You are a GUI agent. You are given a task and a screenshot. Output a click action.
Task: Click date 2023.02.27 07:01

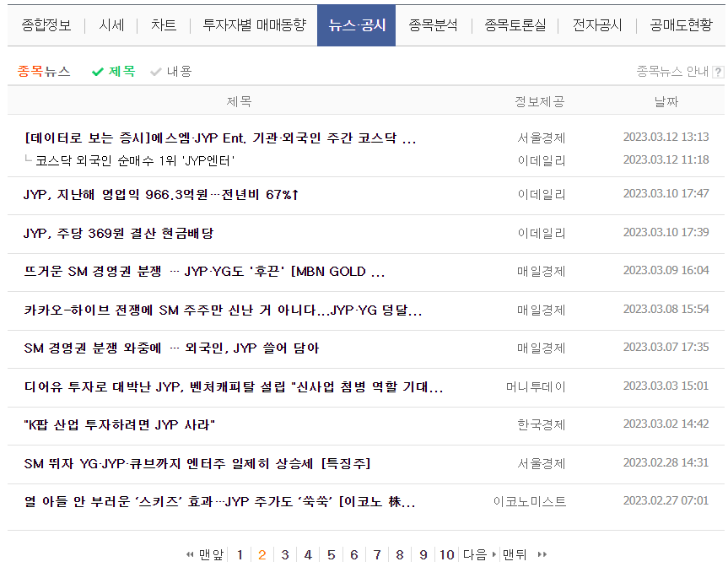[x=666, y=500]
